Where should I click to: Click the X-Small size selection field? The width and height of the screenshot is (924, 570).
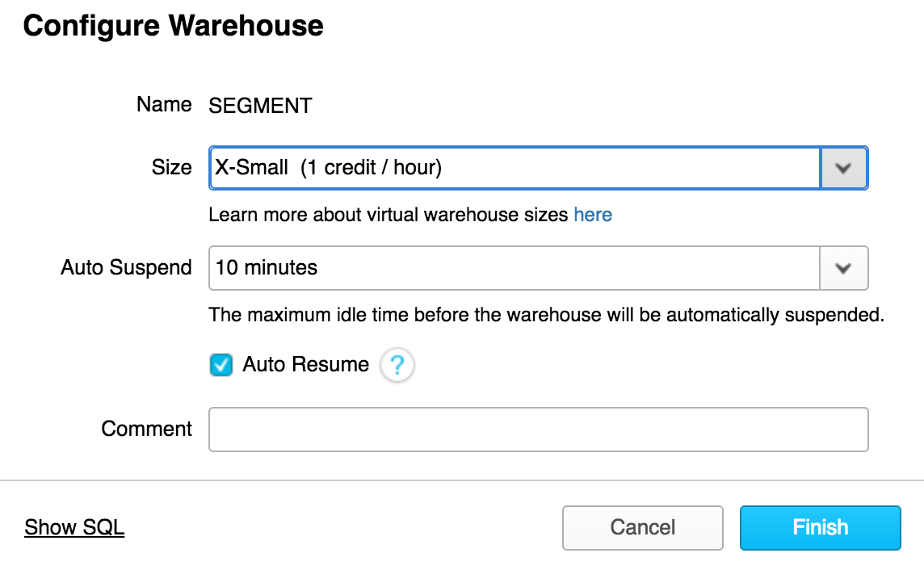pyautogui.click(x=514, y=168)
